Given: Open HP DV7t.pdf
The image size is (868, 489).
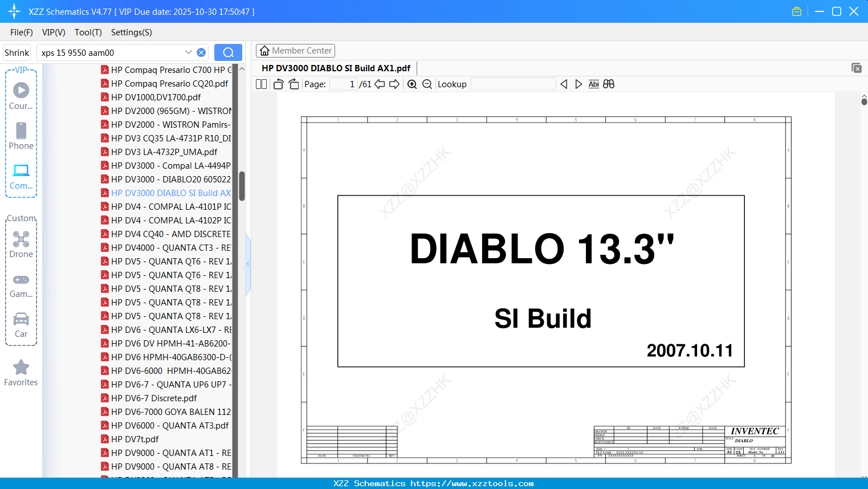Looking at the screenshot, I should point(131,439).
